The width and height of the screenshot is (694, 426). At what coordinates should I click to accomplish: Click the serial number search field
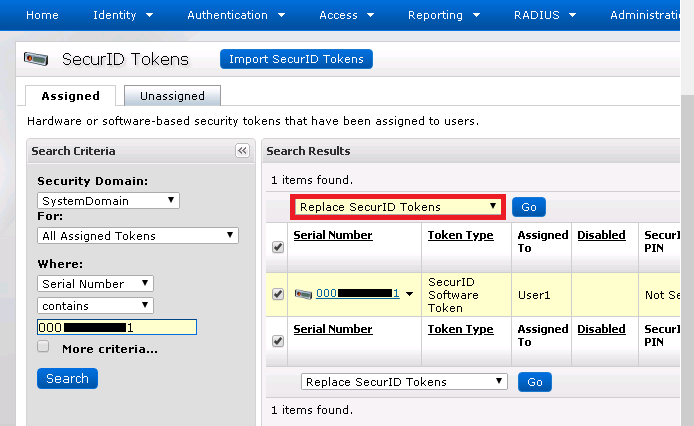pos(117,327)
